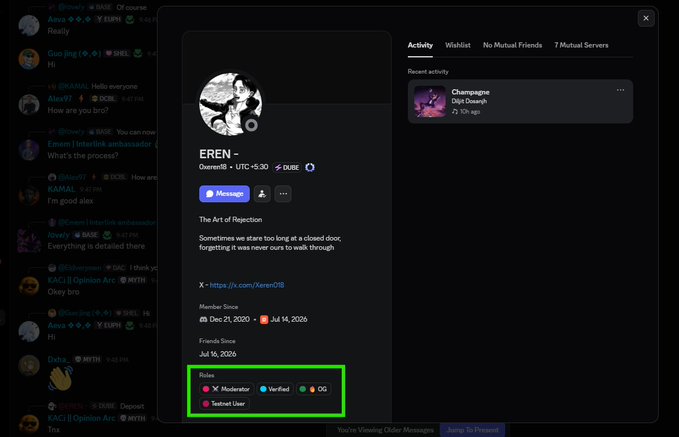
Task: Click the Diljit Dosanjh artist name
Action: coord(469,101)
